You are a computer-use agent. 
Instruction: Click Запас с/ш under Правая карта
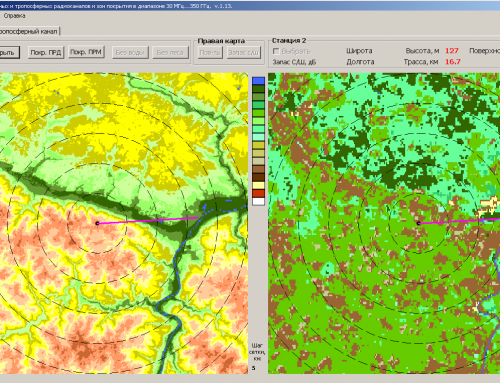pos(244,52)
